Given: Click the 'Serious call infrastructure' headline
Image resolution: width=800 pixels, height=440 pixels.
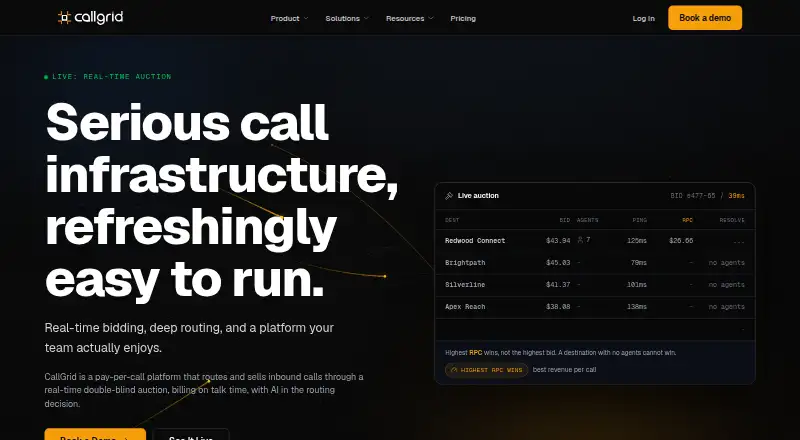Looking at the screenshot, I should click(x=221, y=201).
